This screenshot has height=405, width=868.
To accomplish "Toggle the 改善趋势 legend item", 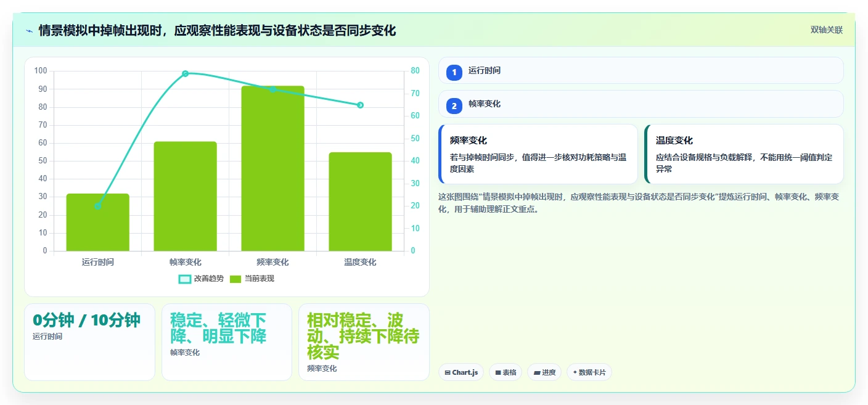I will click(201, 279).
